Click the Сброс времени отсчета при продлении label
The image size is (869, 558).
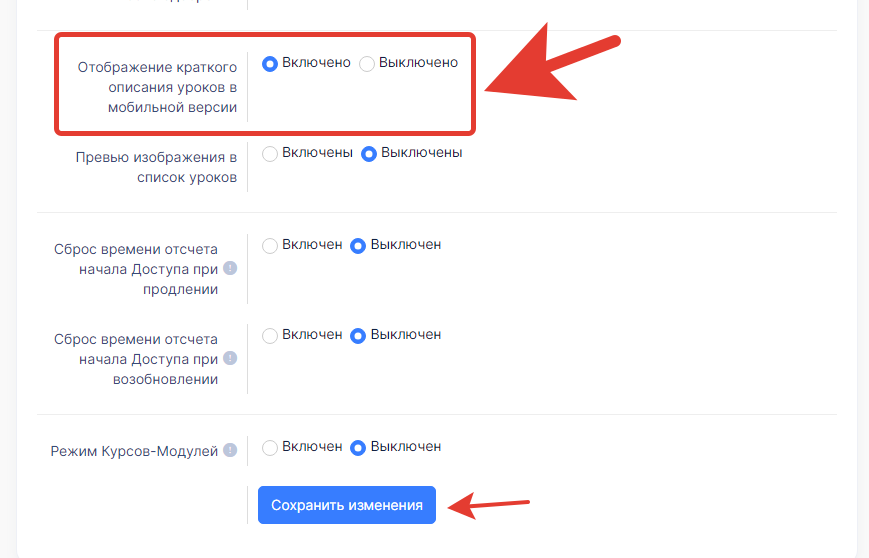click(136, 268)
